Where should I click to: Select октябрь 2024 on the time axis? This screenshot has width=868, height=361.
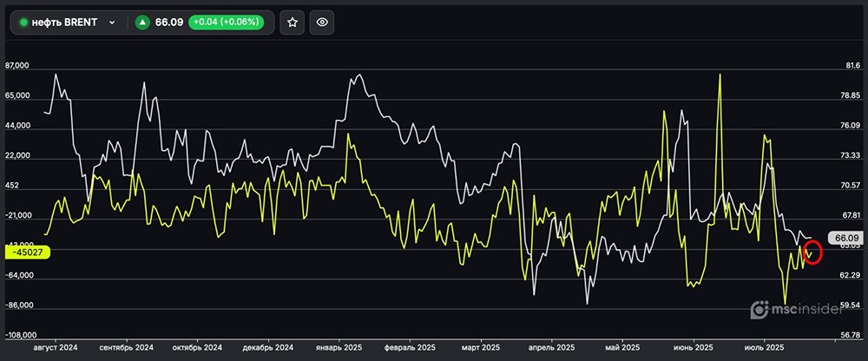196,347
